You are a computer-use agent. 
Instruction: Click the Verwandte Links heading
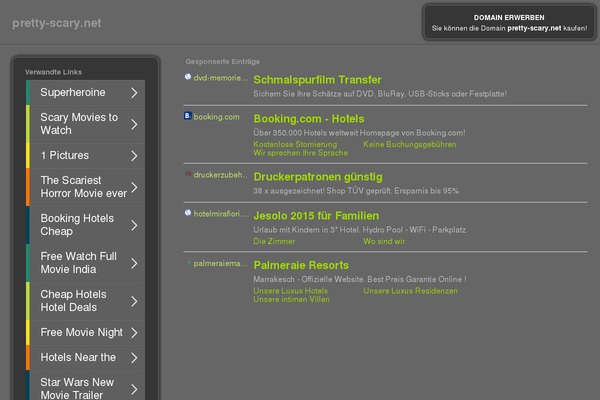coord(53,72)
